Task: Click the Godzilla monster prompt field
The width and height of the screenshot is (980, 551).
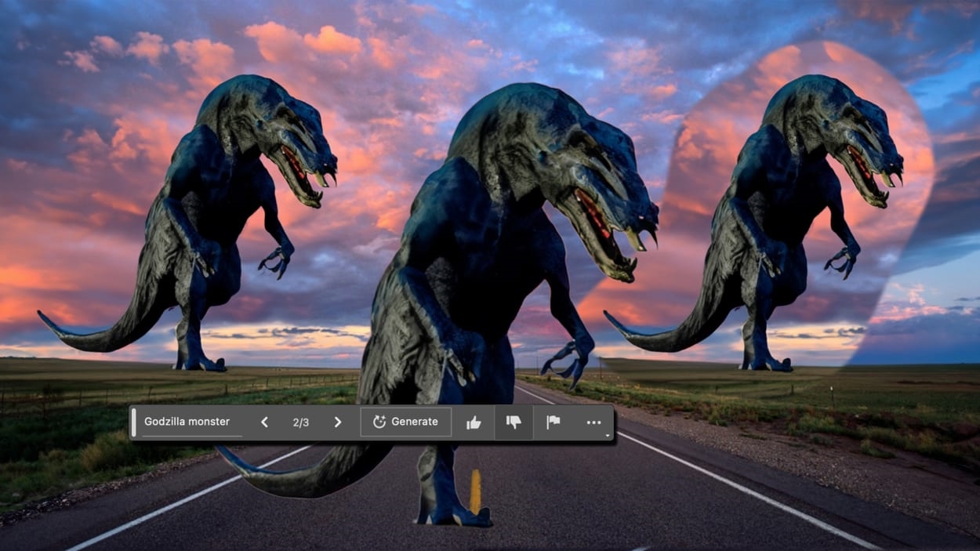Action: [192, 422]
